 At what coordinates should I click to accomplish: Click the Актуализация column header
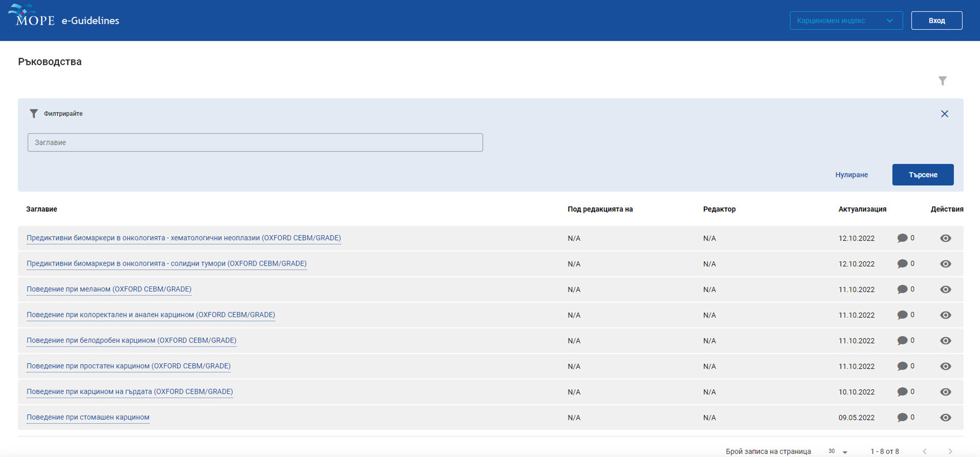[862, 209]
